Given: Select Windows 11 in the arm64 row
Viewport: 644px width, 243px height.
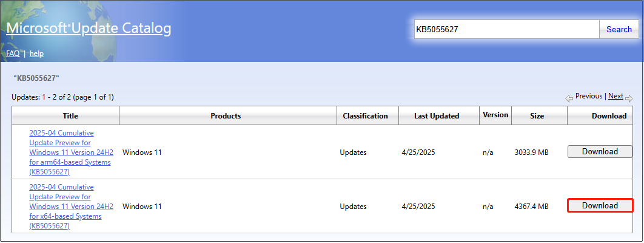Looking at the screenshot, I should [x=142, y=152].
